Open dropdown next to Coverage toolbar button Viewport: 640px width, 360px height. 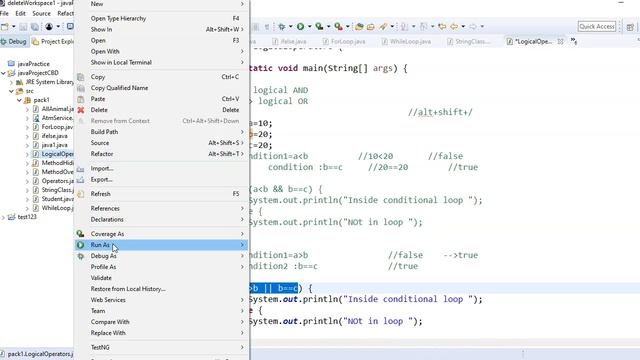coord(328,27)
